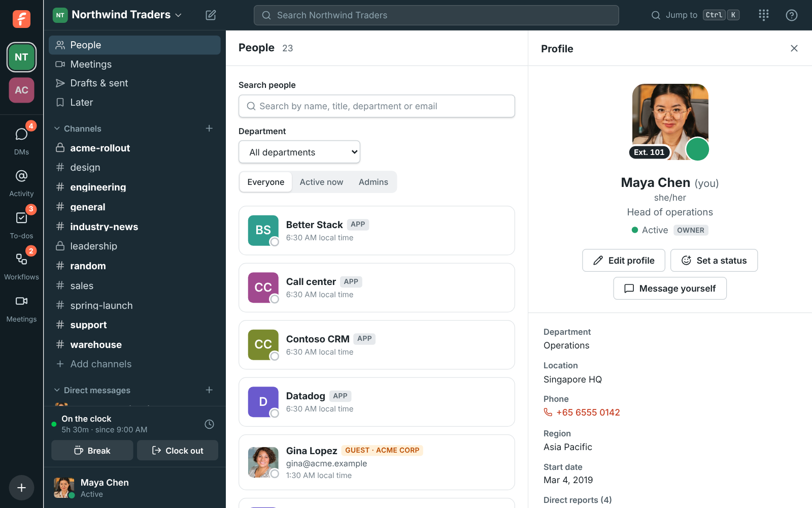Click Message yourself button

pyautogui.click(x=670, y=289)
